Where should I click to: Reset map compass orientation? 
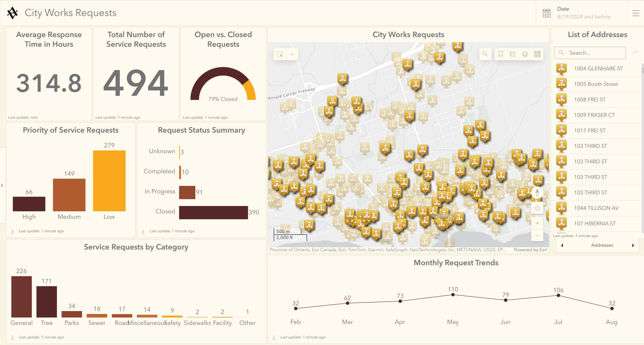pyautogui.click(x=537, y=193)
